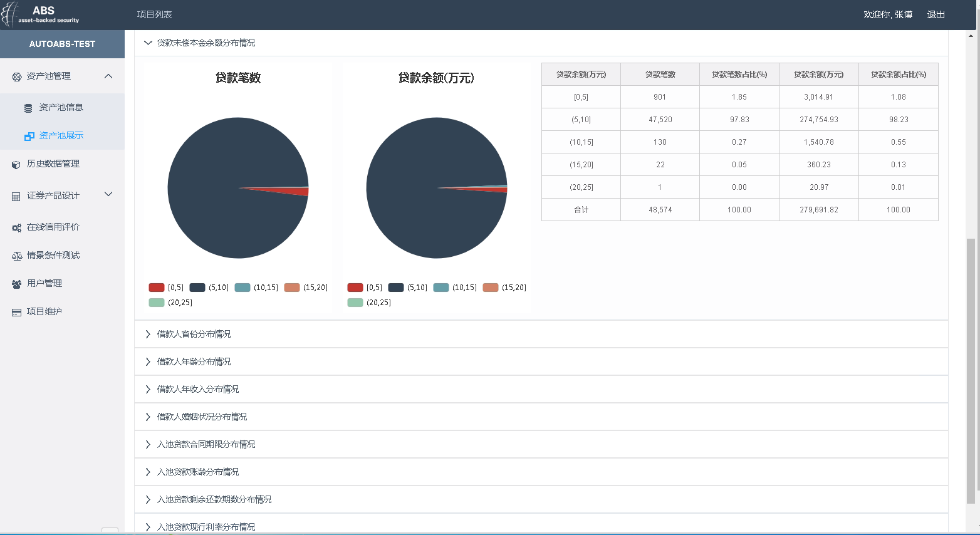Click the table cell 47,520
980x535 pixels.
coord(660,120)
